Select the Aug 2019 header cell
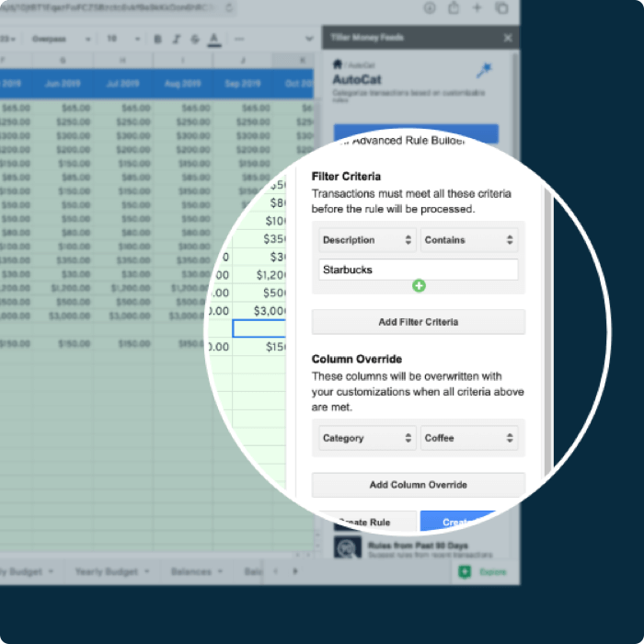The width and height of the screenshot is (644, 644). (x=183, y=84)
